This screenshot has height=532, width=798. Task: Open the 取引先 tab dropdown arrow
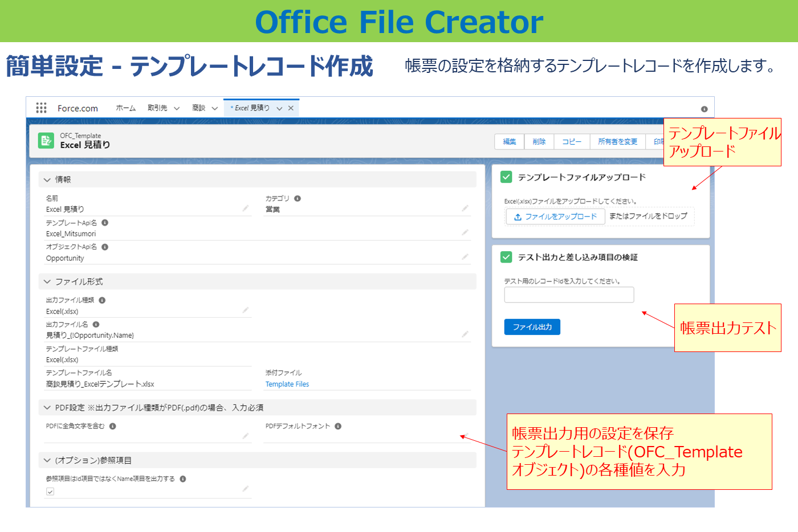(177, 108)
